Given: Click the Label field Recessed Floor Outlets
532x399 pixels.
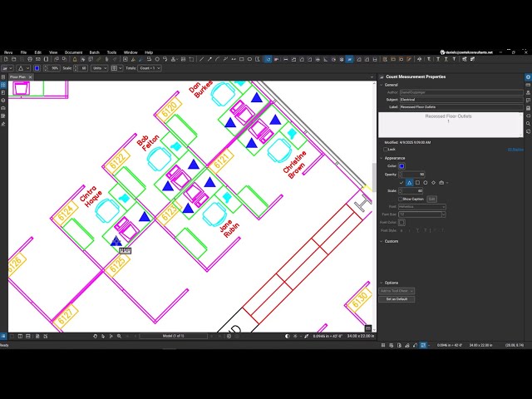Looking at the screenshot, I should coord(461,107).
